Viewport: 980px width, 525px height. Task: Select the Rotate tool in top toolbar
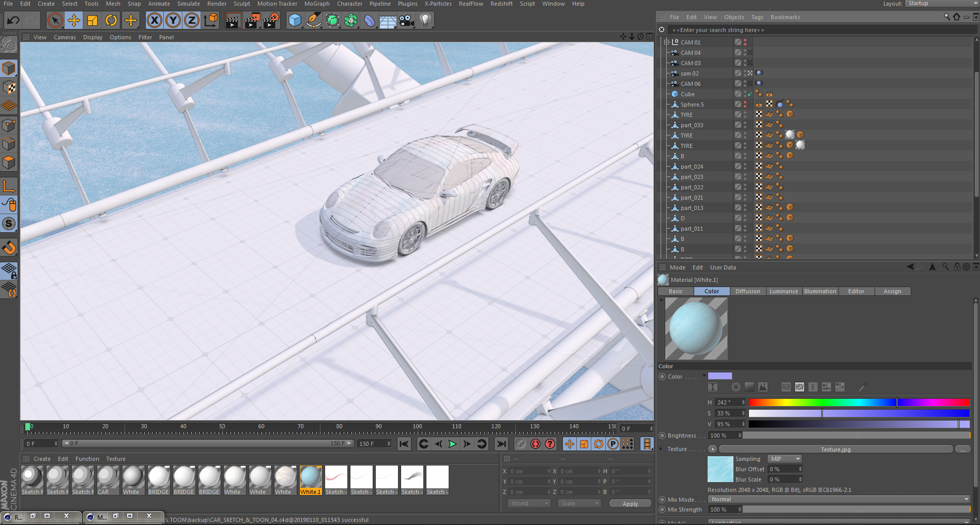(x=111, y=21)
